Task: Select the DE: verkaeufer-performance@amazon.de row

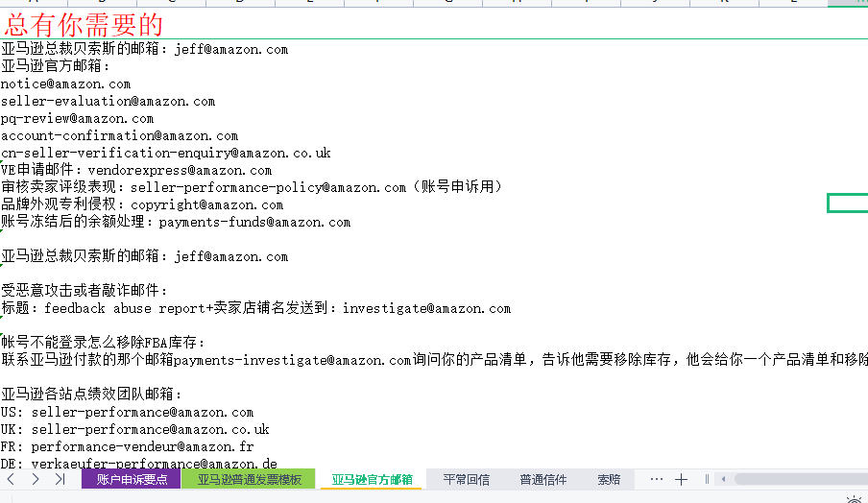Action: (x=139, y=463)
